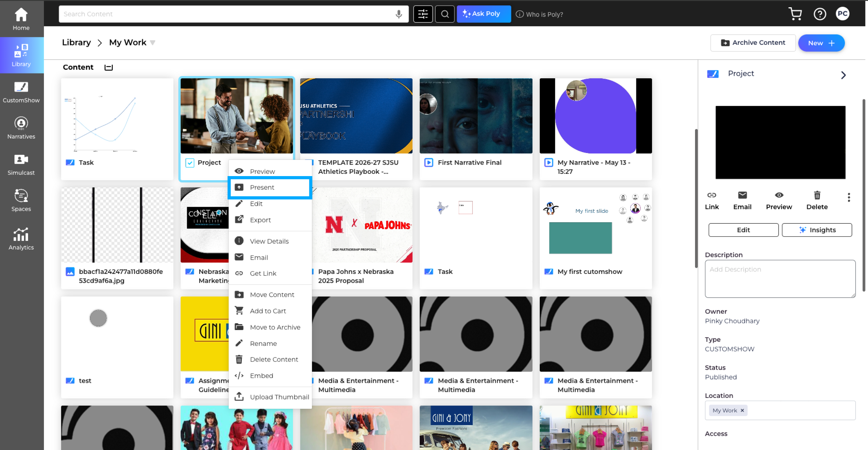Click the Pinky Choudhary owner name

point(732,321)
